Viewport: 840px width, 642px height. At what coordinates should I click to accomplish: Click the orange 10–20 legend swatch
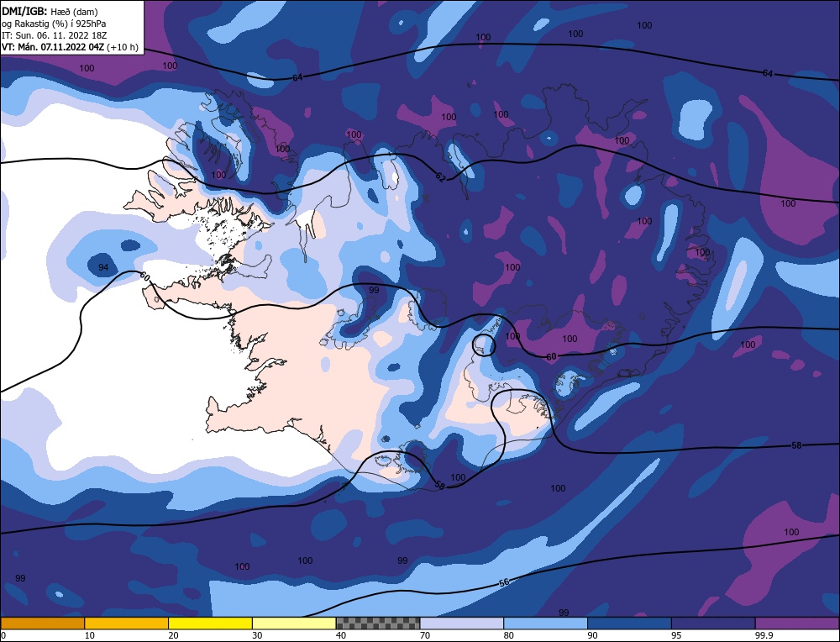[x=127, y=623]
